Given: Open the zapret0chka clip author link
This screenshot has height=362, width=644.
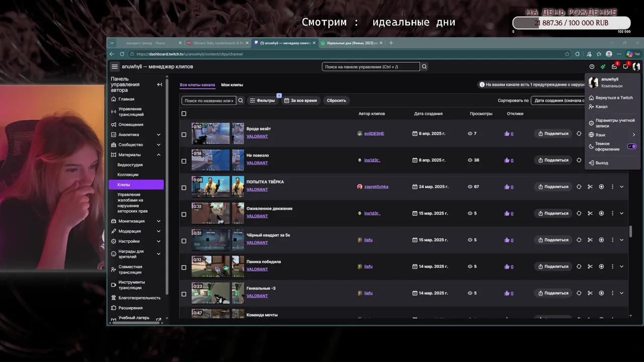Looking at the screenshot, I should tap(376, 187).
